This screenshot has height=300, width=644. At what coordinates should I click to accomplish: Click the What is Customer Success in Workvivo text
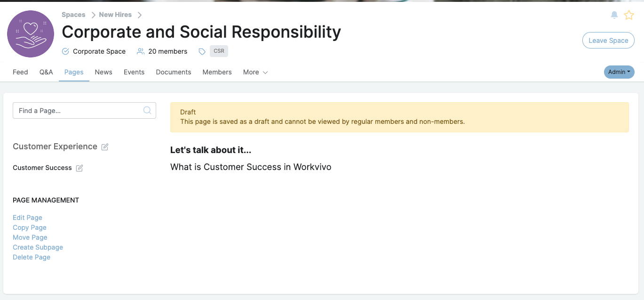(251, 167)
